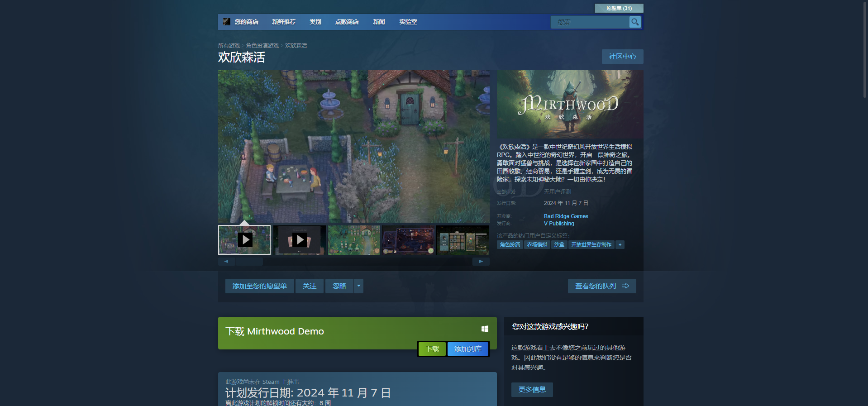The width and height of the screenshot is (868, 406).
Task: Click the right scroll arrow under thumbnails
Action: tap(481, 261)
